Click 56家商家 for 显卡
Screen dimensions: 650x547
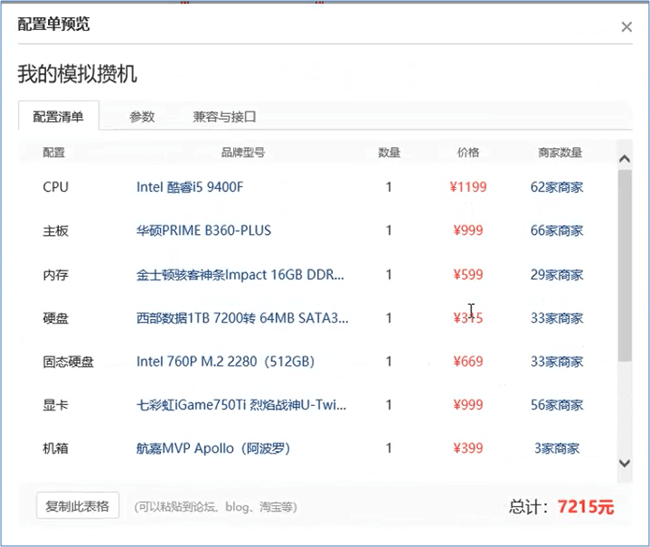557,404
